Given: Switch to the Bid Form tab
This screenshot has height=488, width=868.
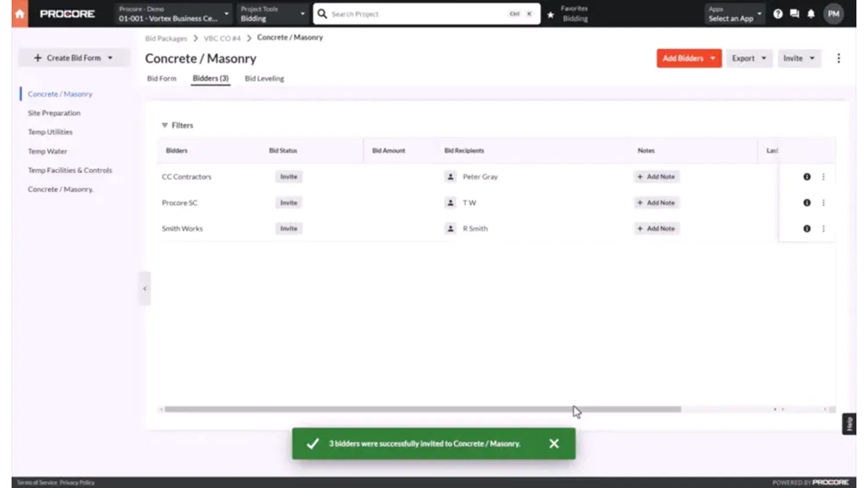Looking at the screenshot, I should click(161, 78).
